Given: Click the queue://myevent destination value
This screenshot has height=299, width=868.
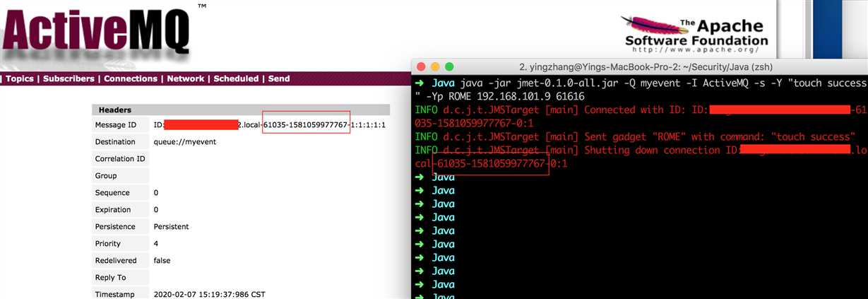Looking at the screenshot, I should click(185, 142).
